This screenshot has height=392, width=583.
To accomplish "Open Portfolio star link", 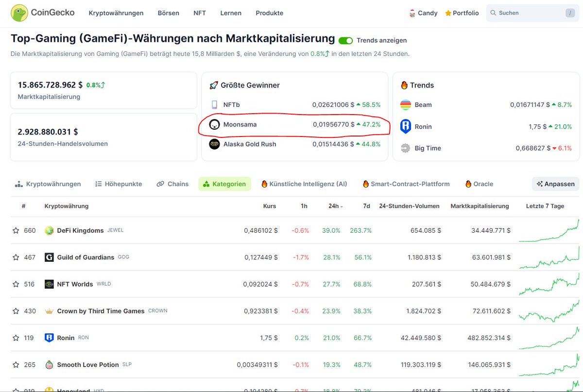I will (x=462, y=13).
